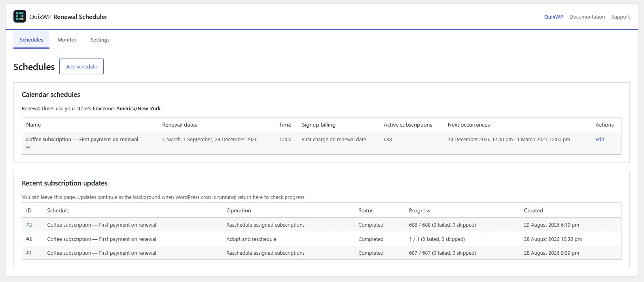The image size is (644, 282).
Task: Click the Status column header
Action: coord(366,210)
